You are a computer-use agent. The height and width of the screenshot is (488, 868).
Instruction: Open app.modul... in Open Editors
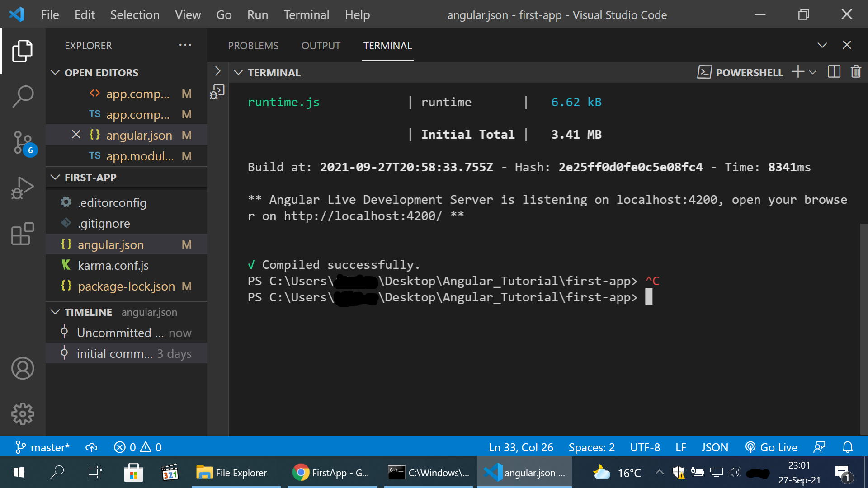click(x=127, y=156)
